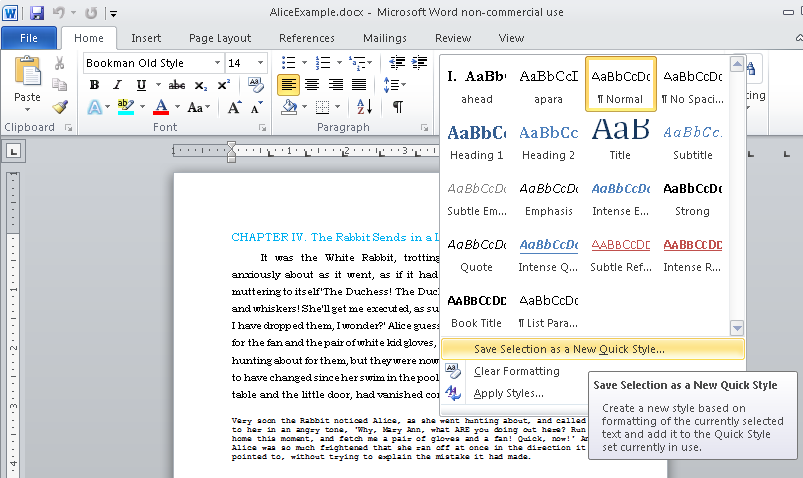803x478 pixels.
Task: Switch to the Page Layout tab
Action: coord(220,38)
